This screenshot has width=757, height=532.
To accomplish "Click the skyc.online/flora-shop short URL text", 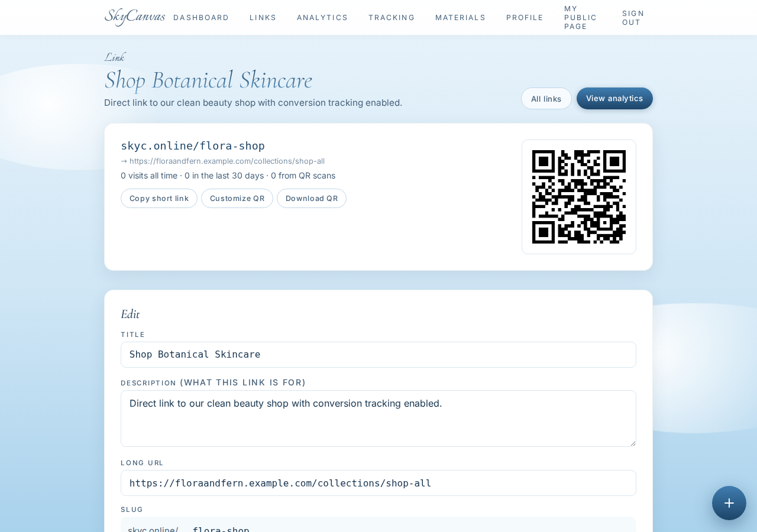I will [x=193, y=145].
